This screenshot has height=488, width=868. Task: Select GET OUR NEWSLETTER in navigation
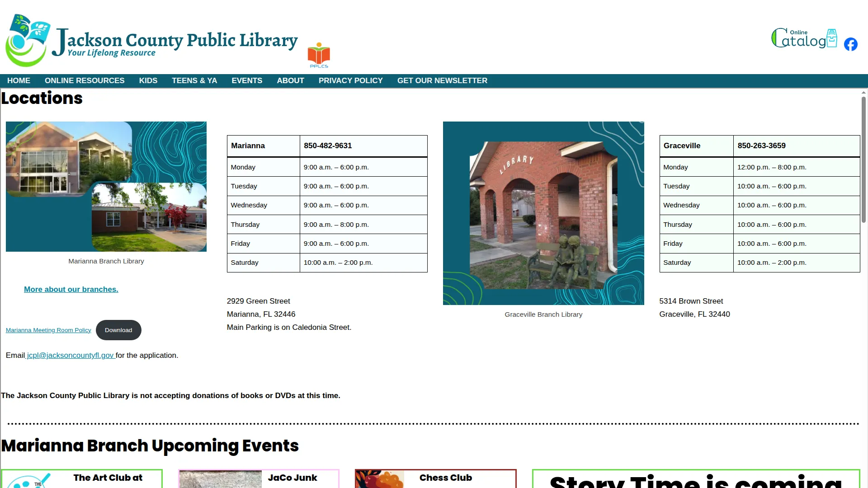coord(442,80)
